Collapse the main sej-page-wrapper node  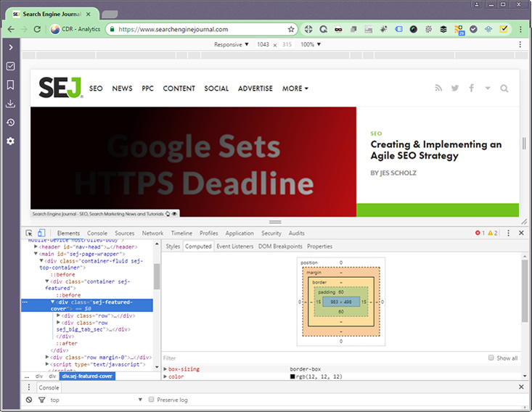[x=36, y=254]
